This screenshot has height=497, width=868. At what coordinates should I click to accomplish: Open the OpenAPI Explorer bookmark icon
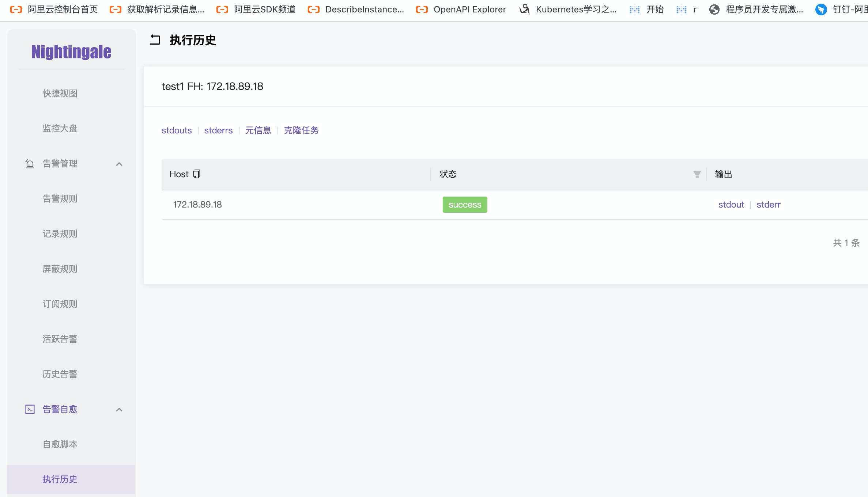point(421,9)
